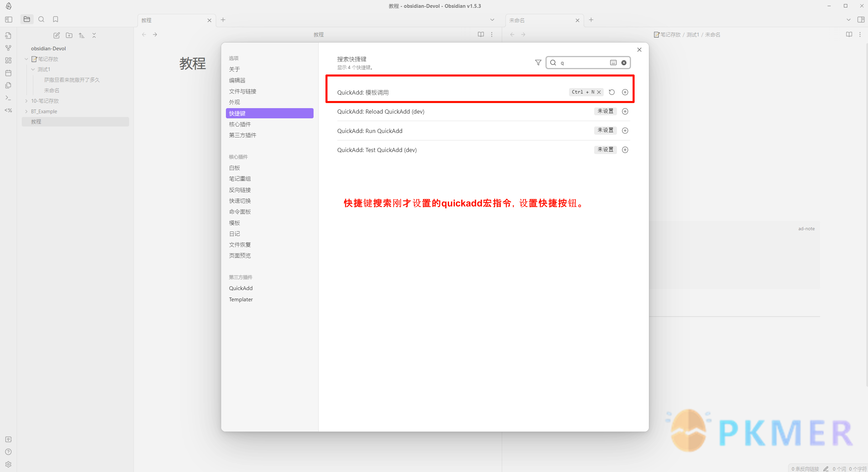Open the command palette ribbon icon

pos(8,98)
